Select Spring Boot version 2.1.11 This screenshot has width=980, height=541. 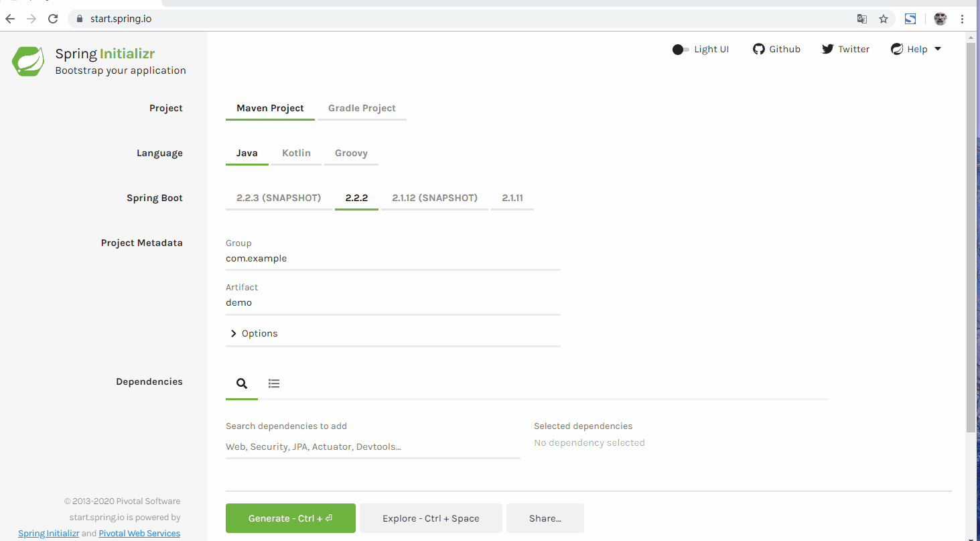pos(512,198)
